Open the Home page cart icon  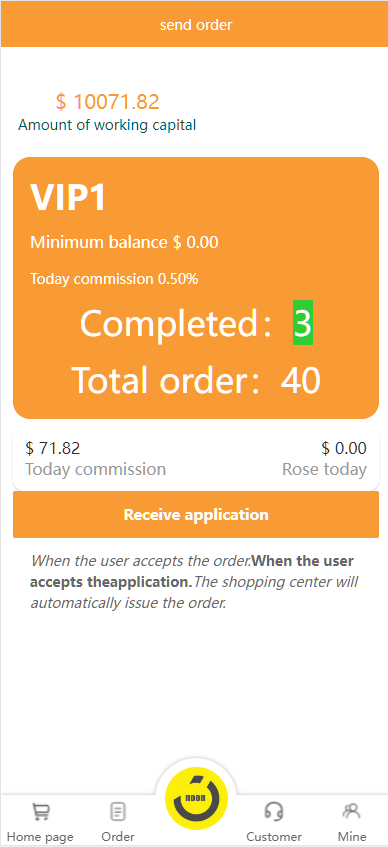[41, 811]
